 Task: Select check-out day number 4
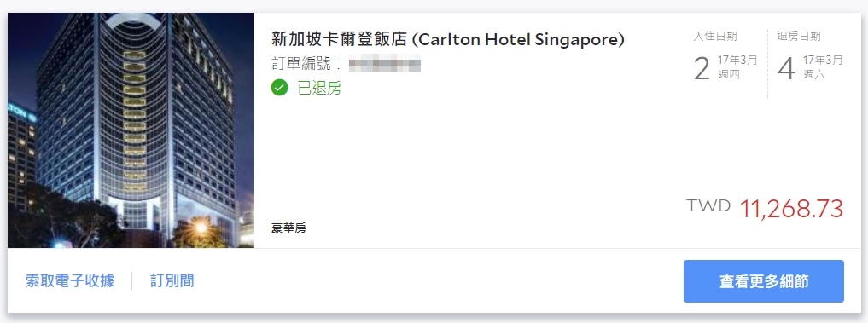click(786, 69)
